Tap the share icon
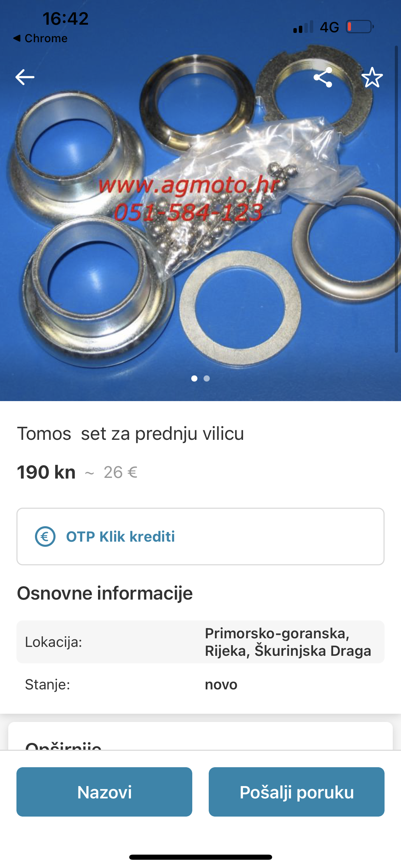401x868 pixels. [x=323, y=77]
